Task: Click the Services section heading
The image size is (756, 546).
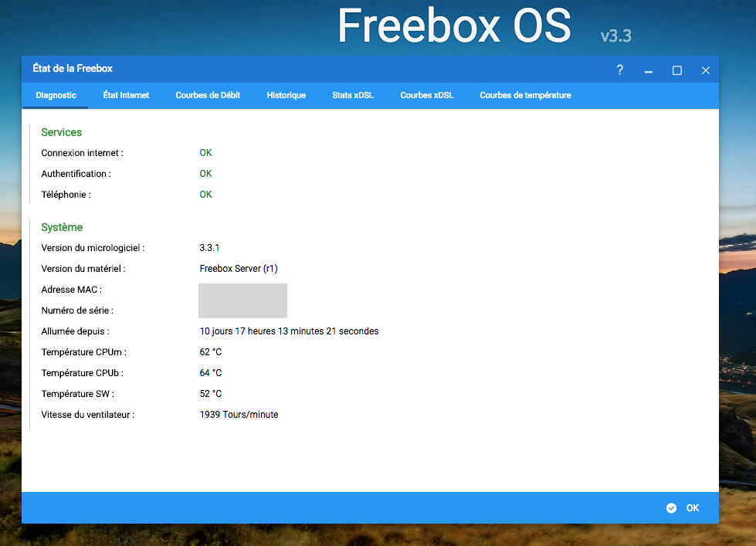Action: 61,132
